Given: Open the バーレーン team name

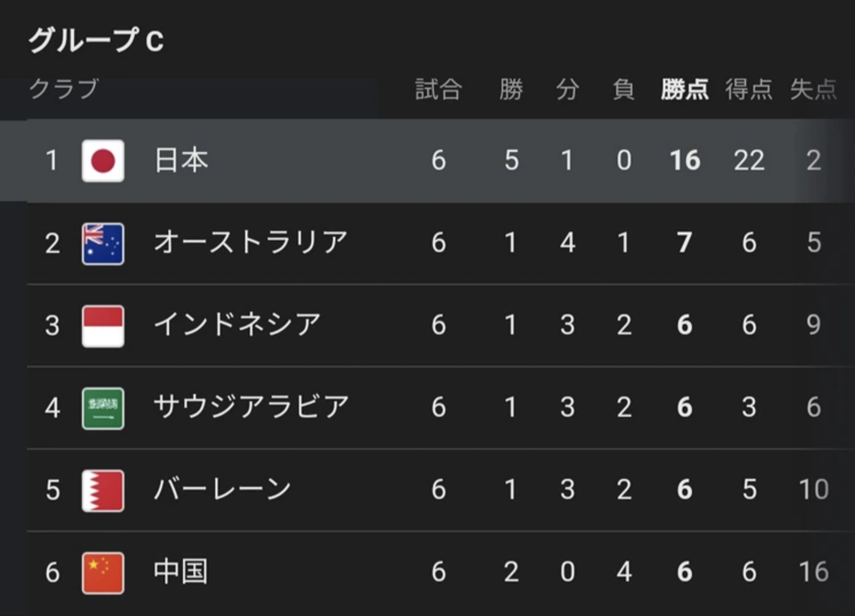Looking at the screenshot, I should click(x=223, y=489).
